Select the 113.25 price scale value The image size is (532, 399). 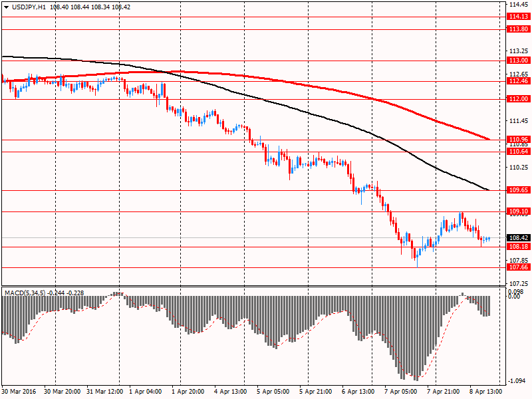[x=519, y=51]
